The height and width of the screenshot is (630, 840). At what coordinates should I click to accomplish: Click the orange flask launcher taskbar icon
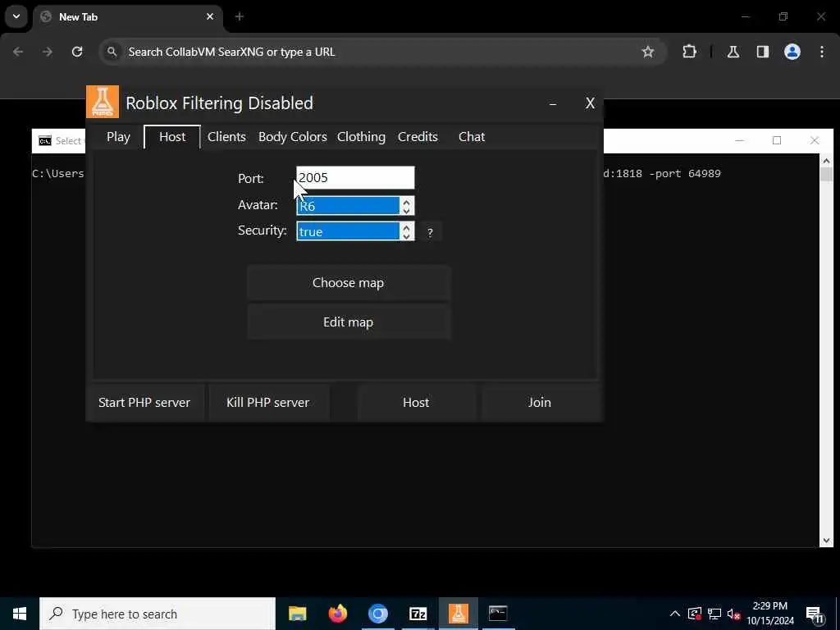[x=458, y=614]
